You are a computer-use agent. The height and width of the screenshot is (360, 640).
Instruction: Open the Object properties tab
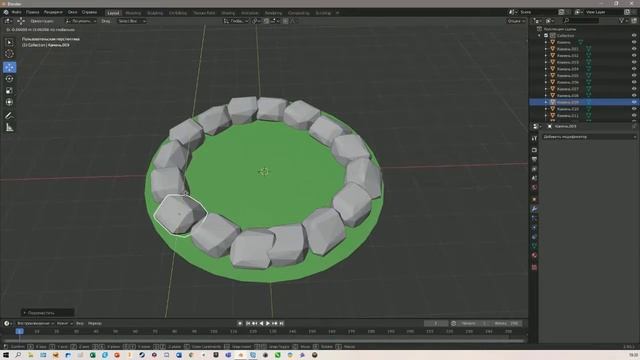click(534, 200)
